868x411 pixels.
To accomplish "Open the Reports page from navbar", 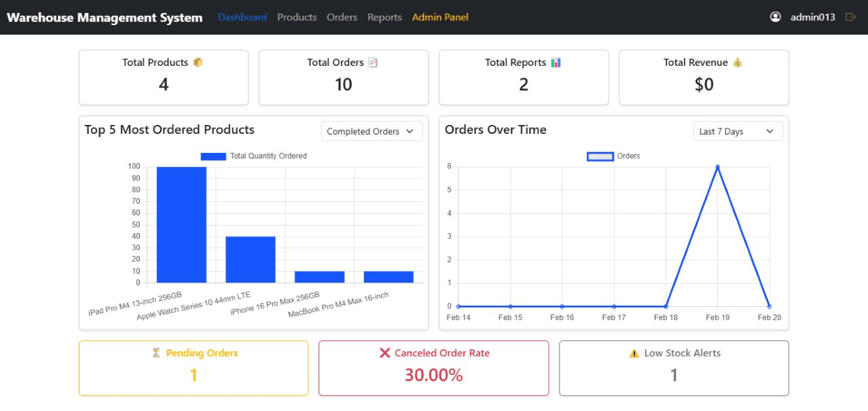I will click(384, 17).
